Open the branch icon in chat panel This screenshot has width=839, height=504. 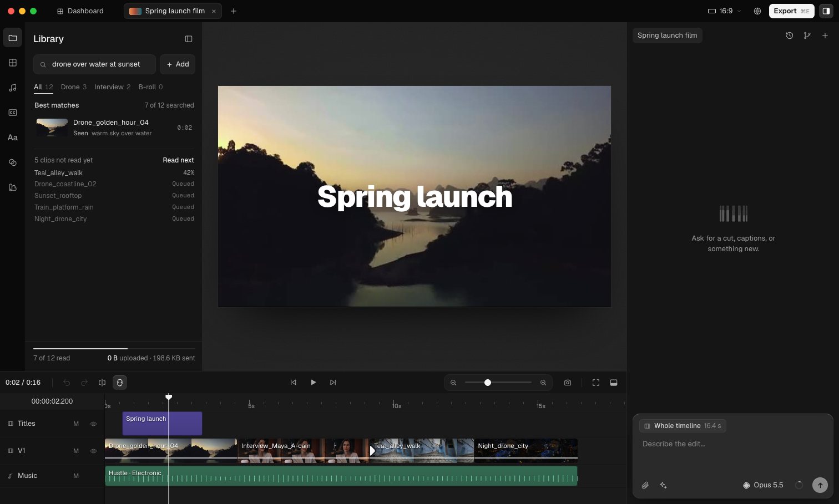point(807,35)
